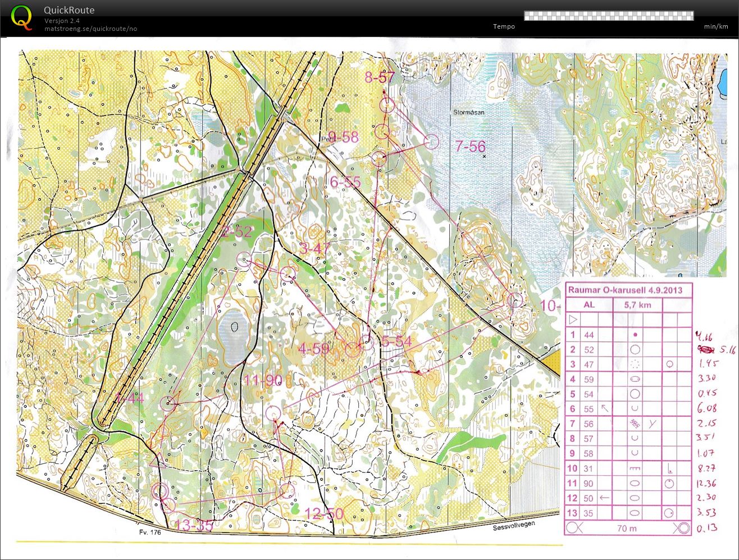Click the QuickRoute Q logo icon
The height and width of the screenshot is (560, 739).
(22, 17)
